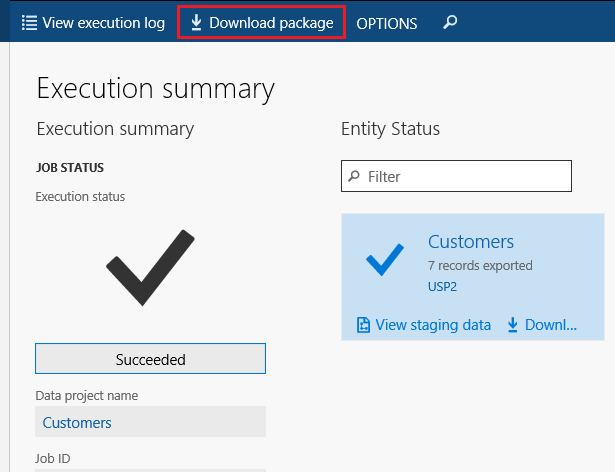Open the View staging data link
615x472 pixels.
[x=433, y=324]
